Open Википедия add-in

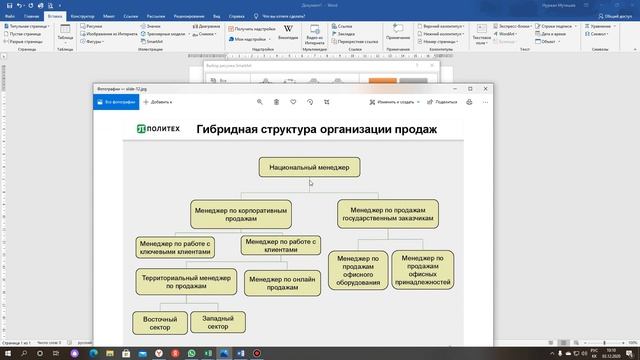point(288,32)
